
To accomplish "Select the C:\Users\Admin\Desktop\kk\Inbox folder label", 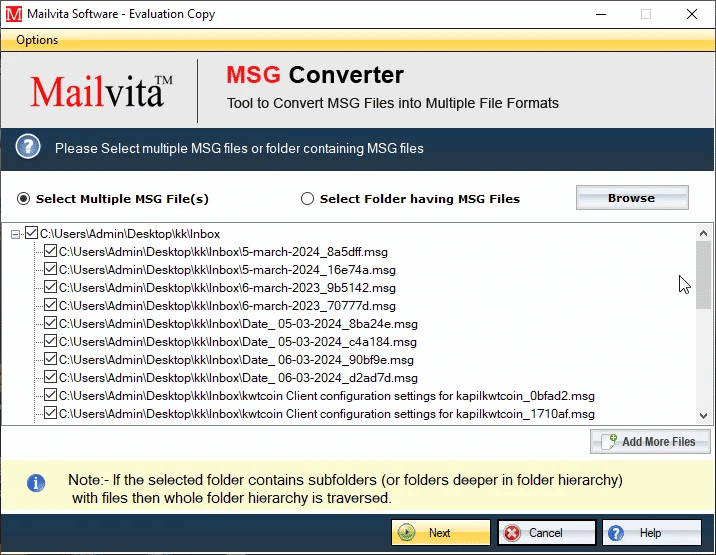I will tap(130, 234).
